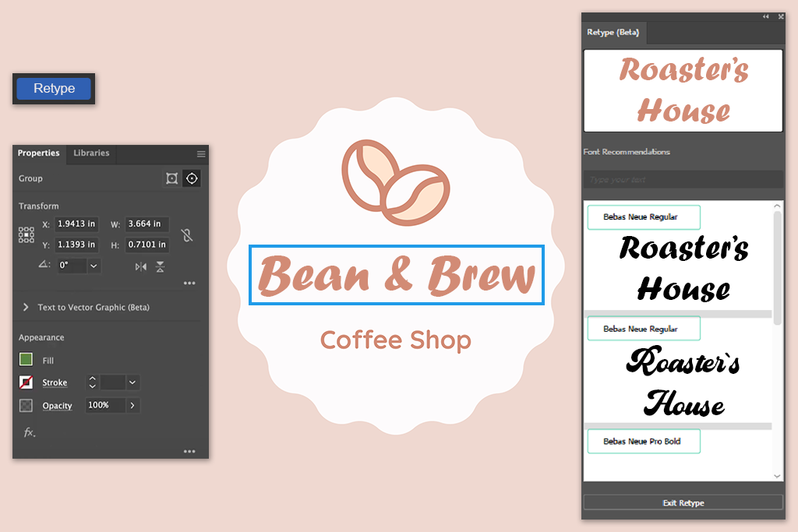Screen dimensions: 798x532
Task: Select the reference point grid icon
Action: [x=26, y=234]
